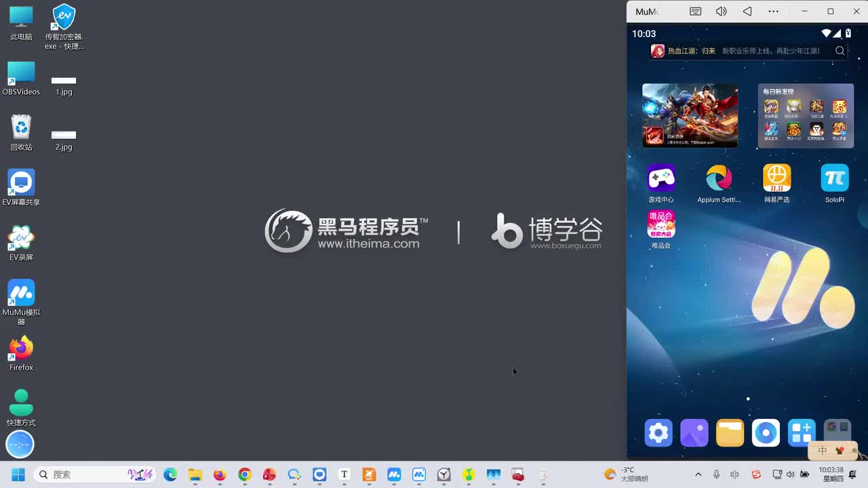
Task: Select 此电脑 desktop icon
Action: pyautogui.click(x=21, y=23)
